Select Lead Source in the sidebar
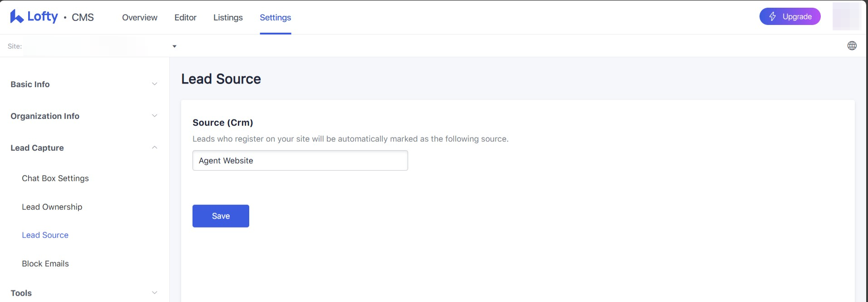868x302 pixels. (x=45, y=235)
